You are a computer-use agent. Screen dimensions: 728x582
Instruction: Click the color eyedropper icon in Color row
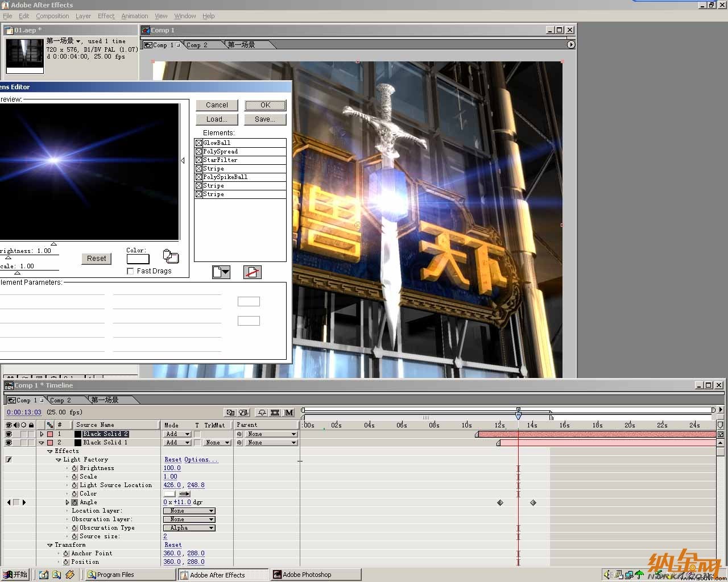coord(184,494)
